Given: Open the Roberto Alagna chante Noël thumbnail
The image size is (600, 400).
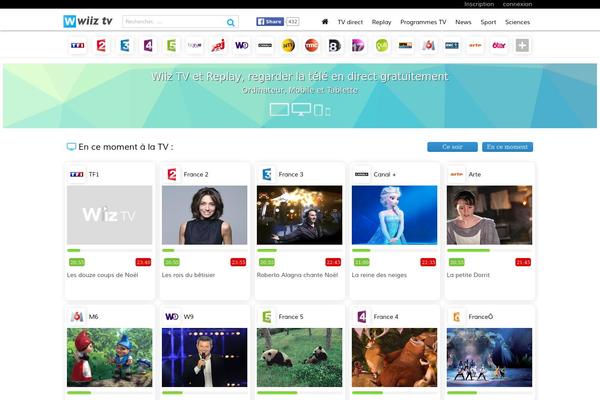Looking at the screenshot, I should (x=299, y=215).
